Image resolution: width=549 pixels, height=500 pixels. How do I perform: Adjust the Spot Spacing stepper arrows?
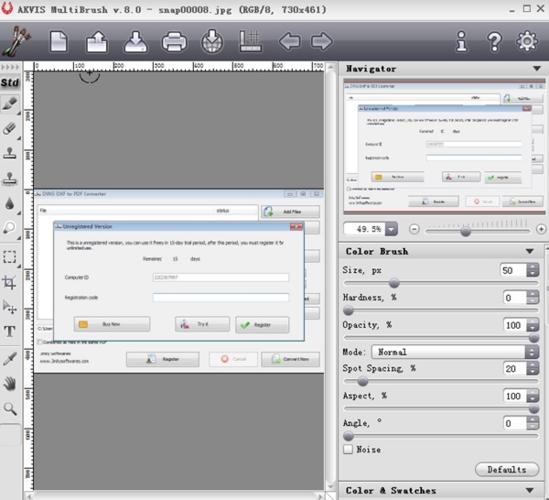pyautogui.click(x=533, y=368)
